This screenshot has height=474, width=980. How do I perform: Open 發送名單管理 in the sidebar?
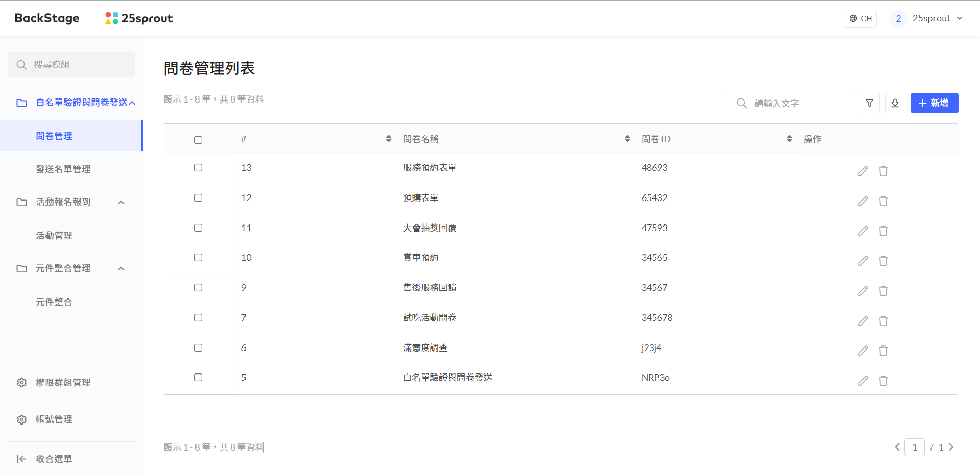[63, 169]
